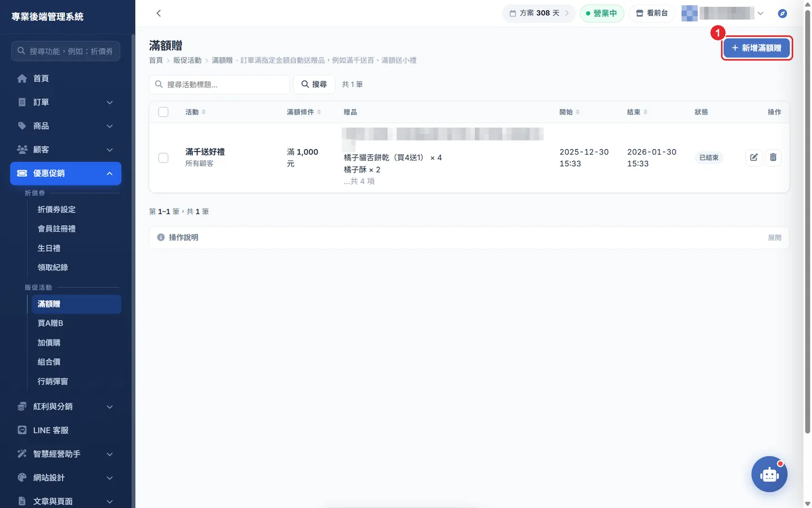The width and height of the screenshot is (812, 508).
Task: Delete the 滿千送好禮 activity
Action: tap(773, 157)
